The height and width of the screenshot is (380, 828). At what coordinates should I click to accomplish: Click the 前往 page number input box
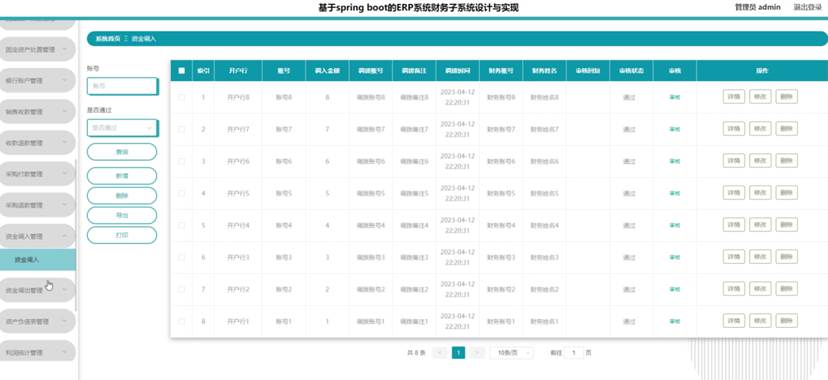574,353
